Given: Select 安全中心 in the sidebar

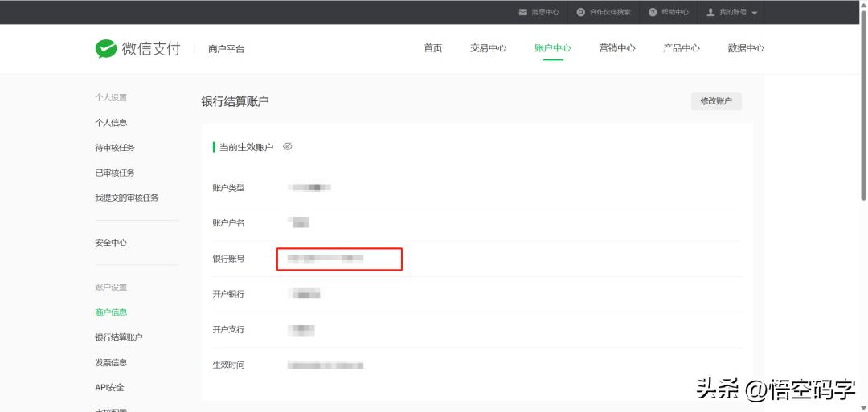Looking at the screenshot, I should pyautogui.click(x=111, y=243).
